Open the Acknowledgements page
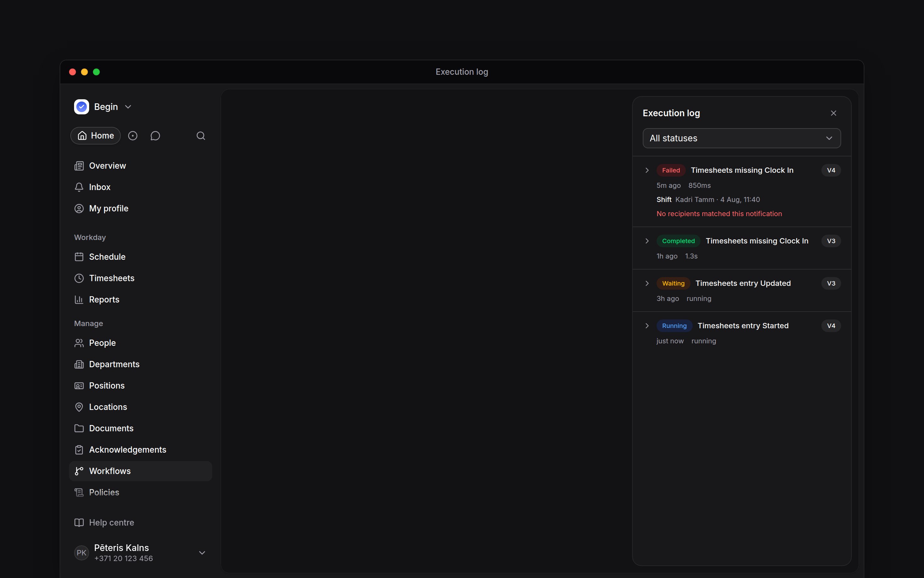Image resolution: width=924 pixels, height=578 pixels. tap(141, 450)
